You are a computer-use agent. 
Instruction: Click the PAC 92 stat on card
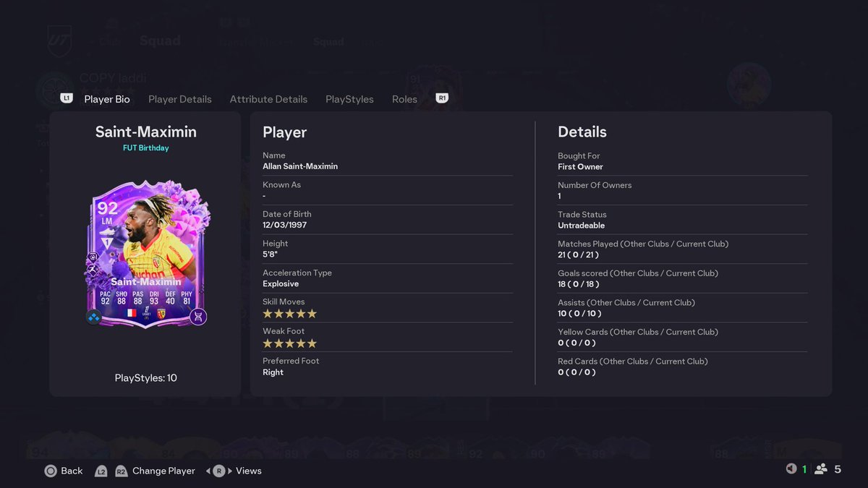click(105, 297)
